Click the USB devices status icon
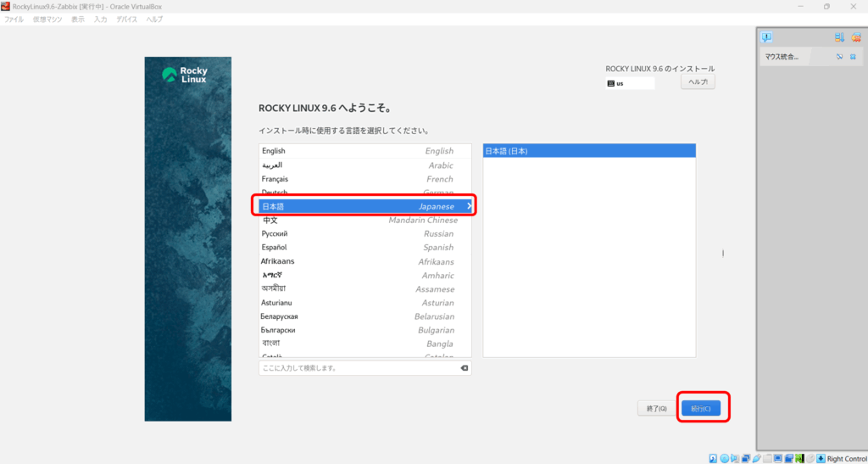The width and height of the screenshot is (868, 464). [757, 458]
